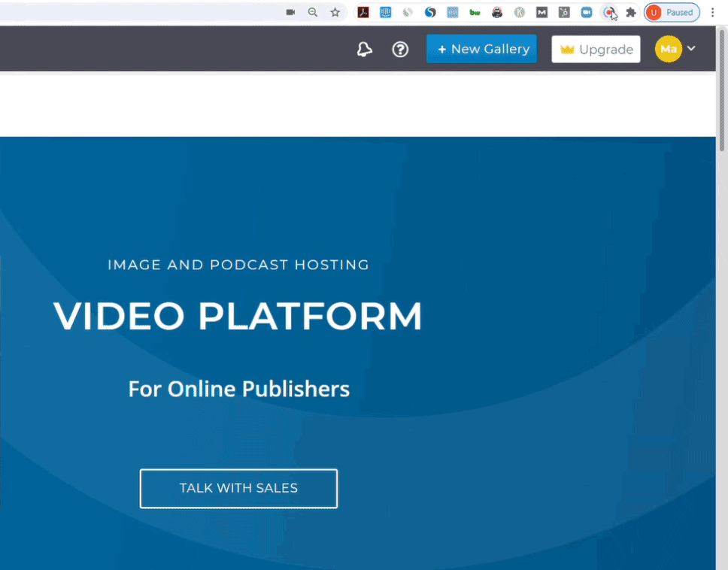
Task: Bookmark this page with the star icon
Action: coord(335,13)
